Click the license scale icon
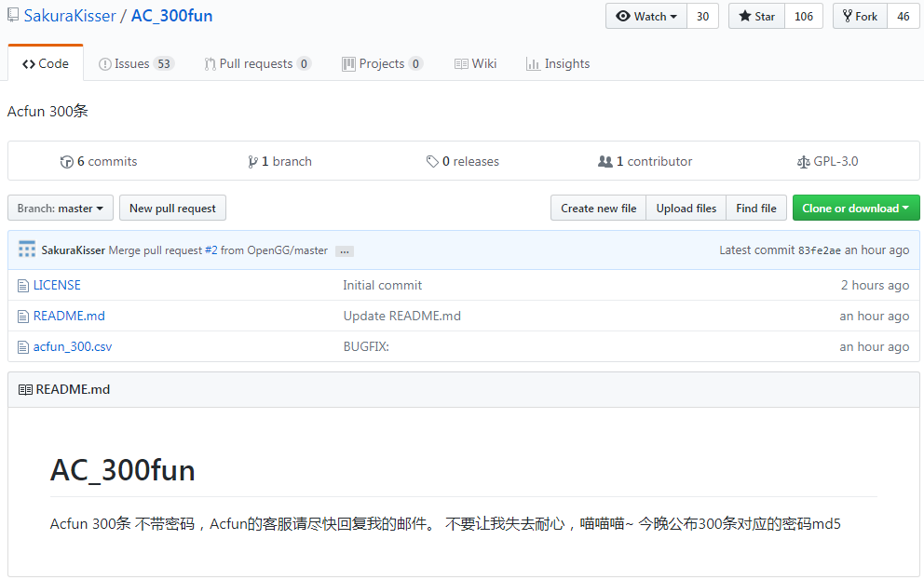924x580 pixels. (803, 162)
